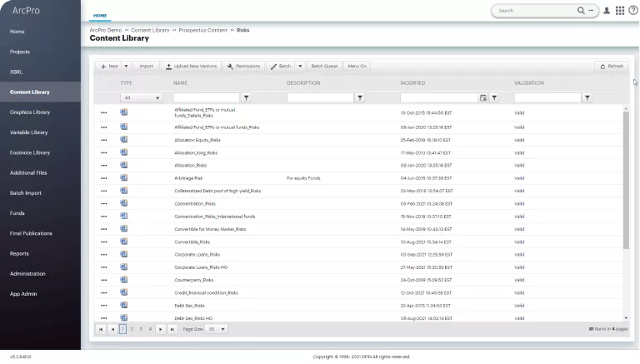Open the help question mark icon
This screenshot has height=364, width=640.
coord(633,11)
